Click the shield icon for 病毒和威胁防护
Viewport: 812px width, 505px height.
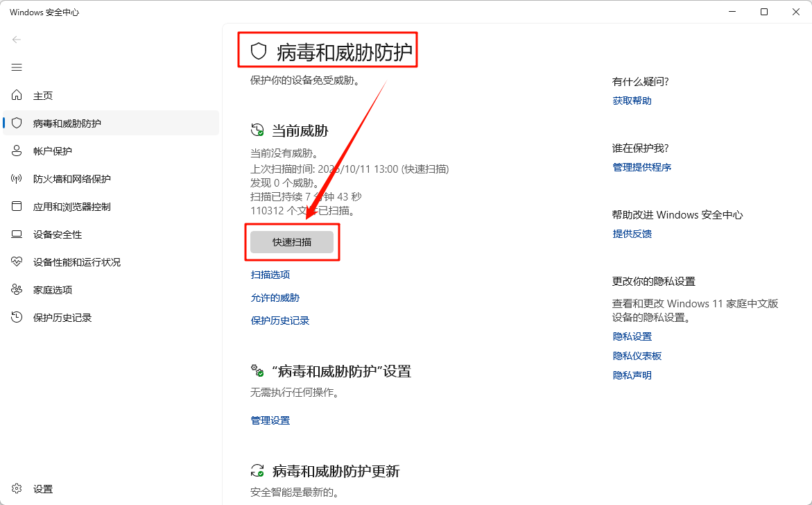click(17, 123)
